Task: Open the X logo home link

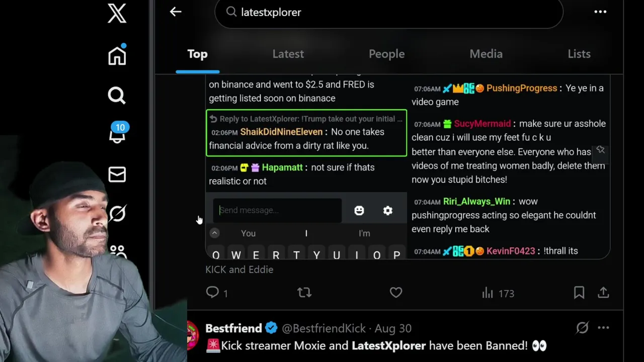Action: [117, 12]
